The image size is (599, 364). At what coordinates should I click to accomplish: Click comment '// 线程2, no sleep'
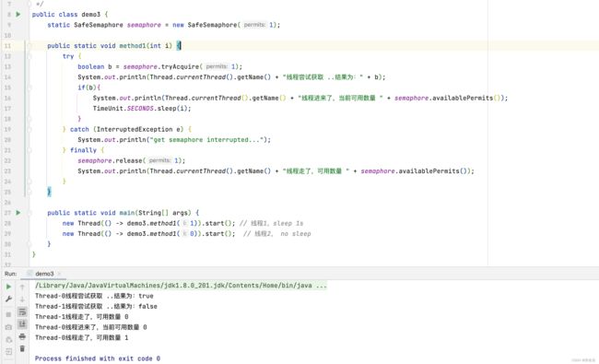click(277, 234)
